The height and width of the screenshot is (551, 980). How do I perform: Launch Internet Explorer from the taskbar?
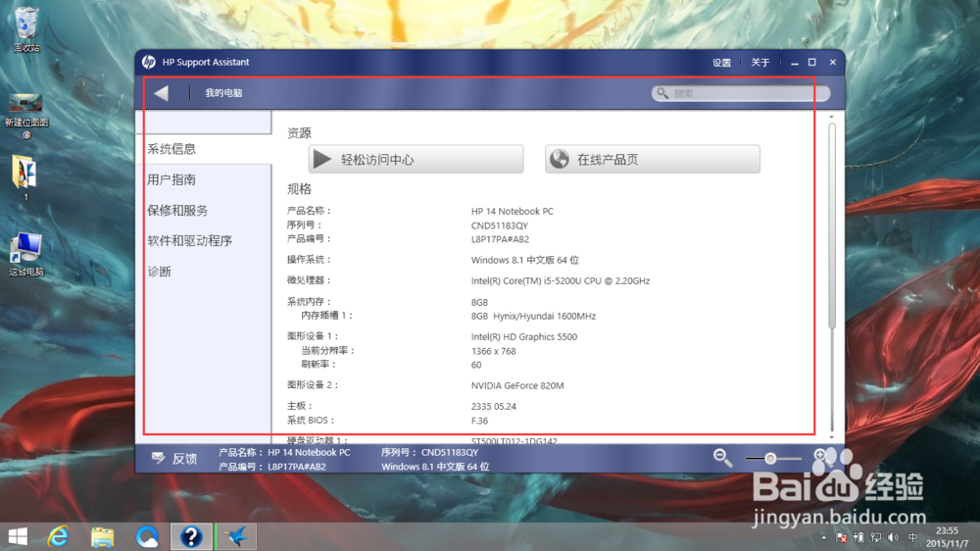(x=58, y=536)
